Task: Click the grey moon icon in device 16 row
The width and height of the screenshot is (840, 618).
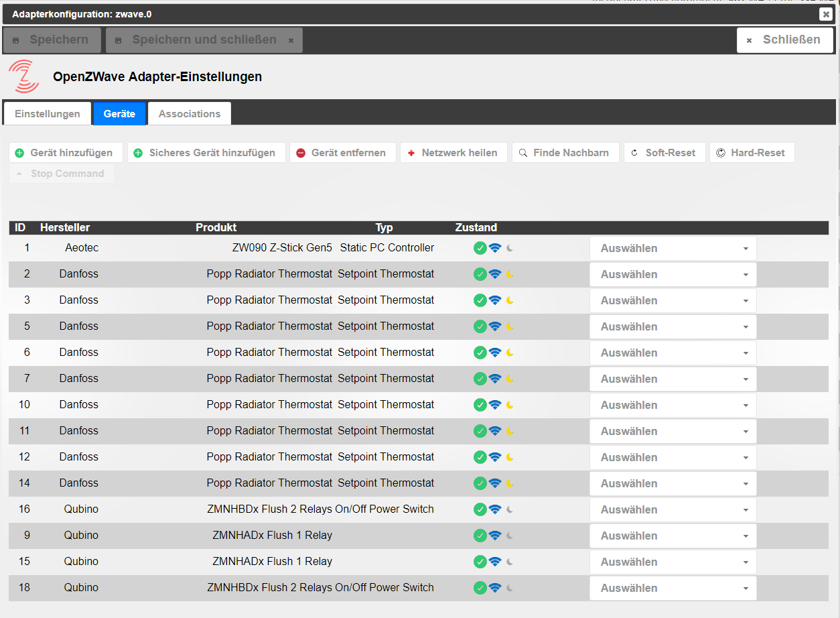Action: coord(510,509)
